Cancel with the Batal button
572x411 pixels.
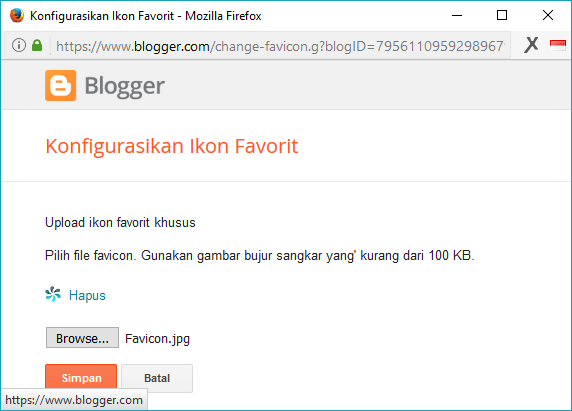click(x=157, y=378)
